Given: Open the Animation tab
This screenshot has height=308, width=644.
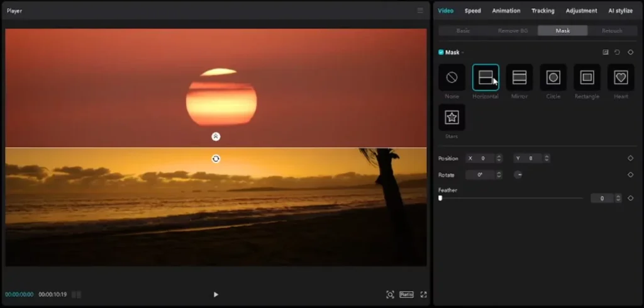Looking at the screenshot, I should pos(506,11).
